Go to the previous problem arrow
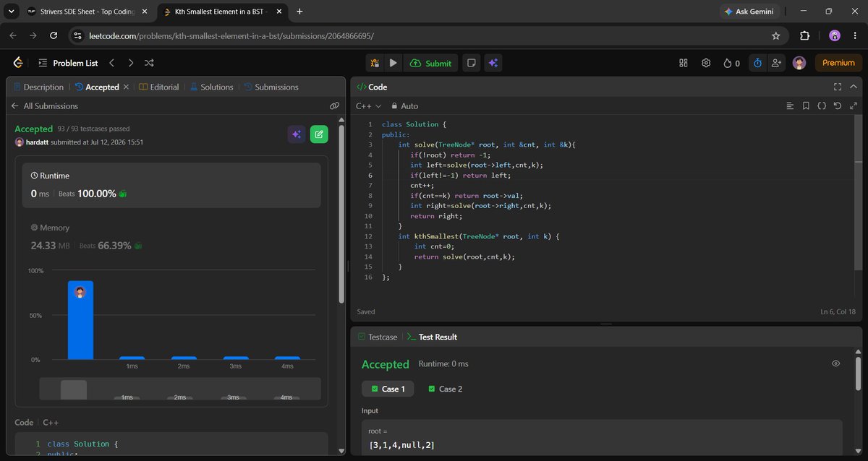 (111, 63)
